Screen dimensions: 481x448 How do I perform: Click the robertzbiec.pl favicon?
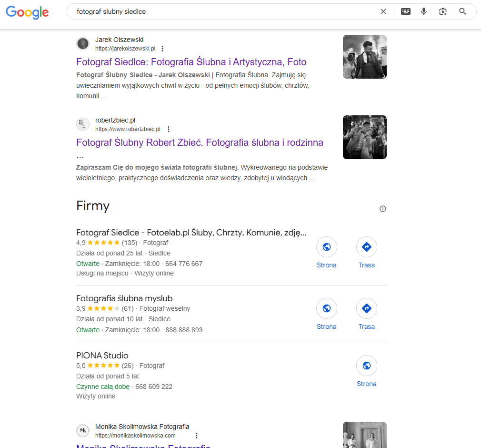pos(83,124)
